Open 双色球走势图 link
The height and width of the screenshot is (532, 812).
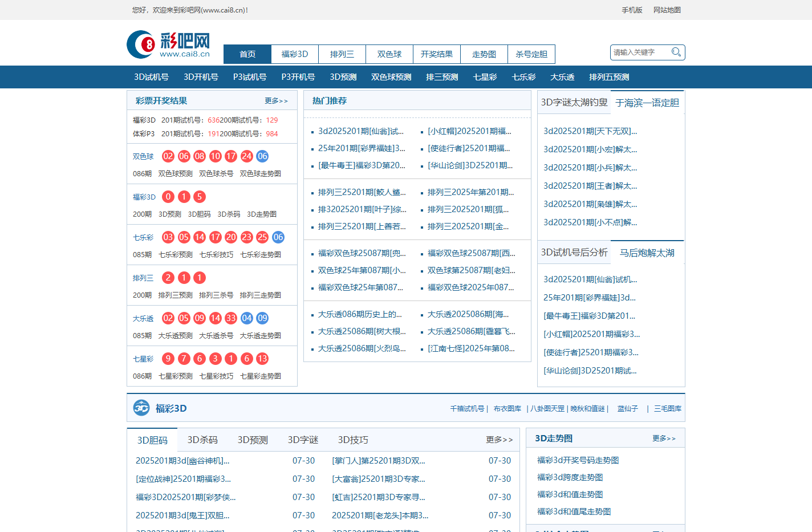(260, 173)
